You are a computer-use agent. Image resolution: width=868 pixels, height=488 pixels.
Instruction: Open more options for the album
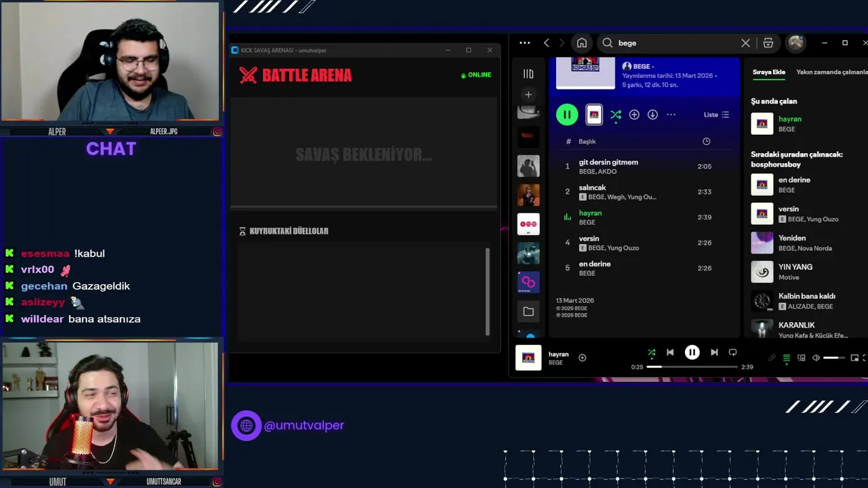click(x=671, y=115)
